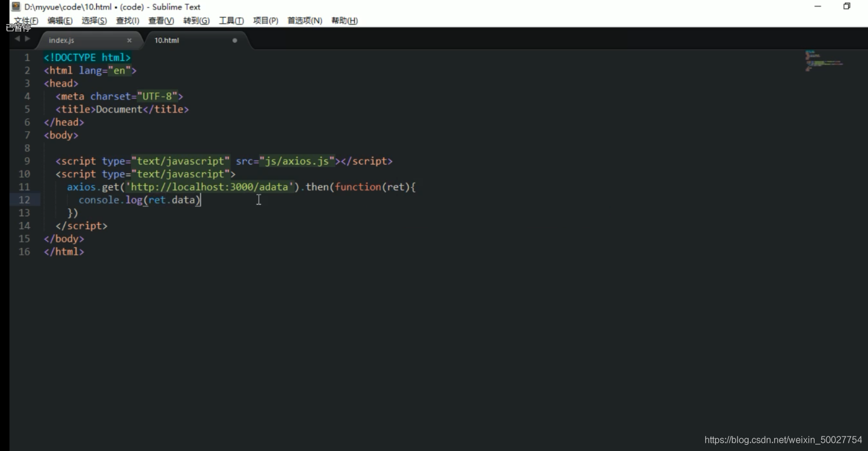This screenshot has height=451, width=868.
Task: Click the 'function' keyword on line 11
Action: click(358, 187)
